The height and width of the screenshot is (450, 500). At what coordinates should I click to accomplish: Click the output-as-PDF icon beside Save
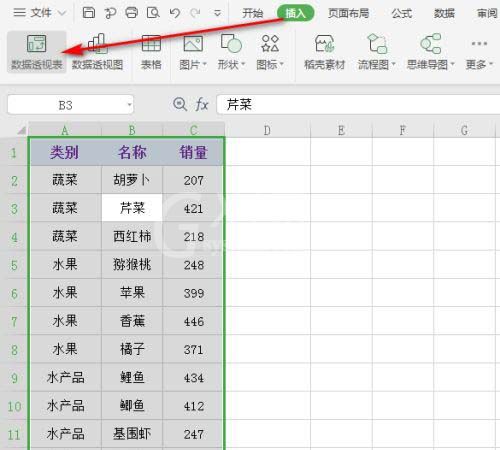110,13
